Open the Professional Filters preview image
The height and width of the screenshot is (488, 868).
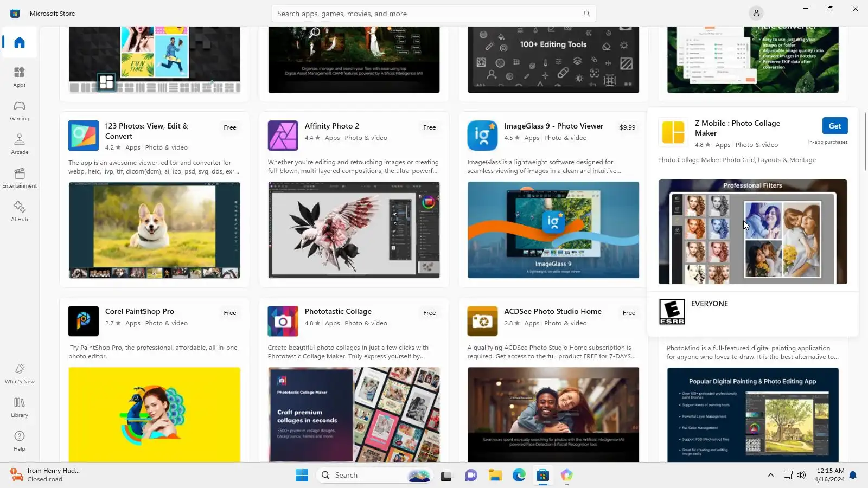click(753, 232)
